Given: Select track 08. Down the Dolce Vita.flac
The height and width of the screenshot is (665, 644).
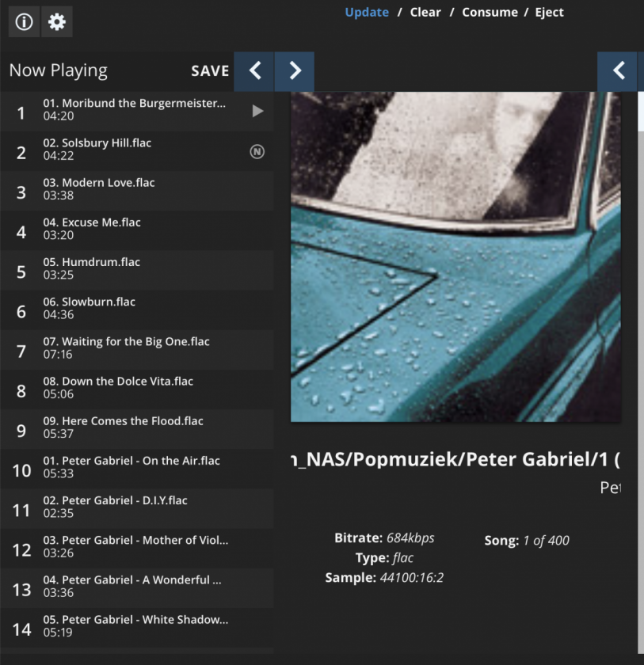Looking at the screenshot, I should pyautogui.click(x=136, y=389).
